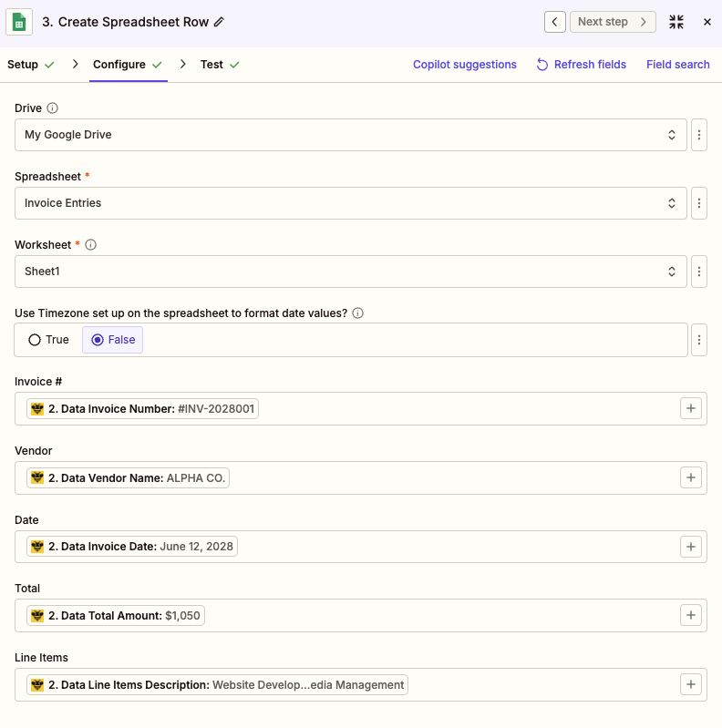Viewport: 722px width, 728px height.
Task: Add data to Total field
Action: click(690, 615)
